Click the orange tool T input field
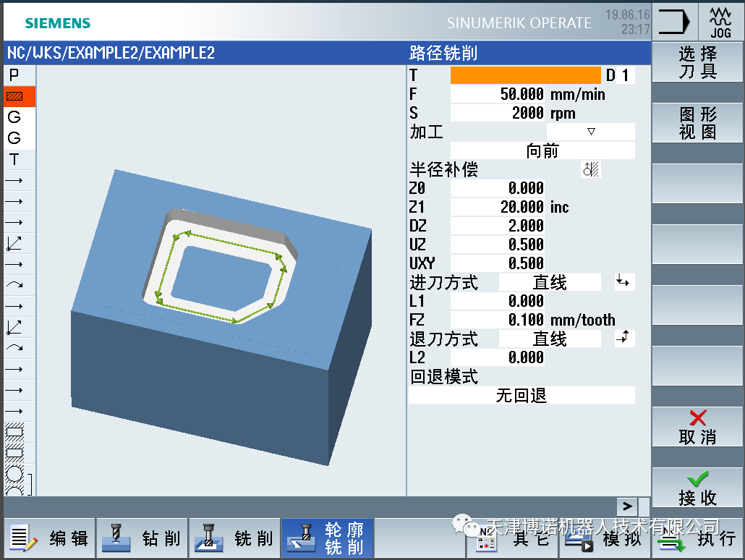This screenshot has width=745, height=560. pos(525,75)
